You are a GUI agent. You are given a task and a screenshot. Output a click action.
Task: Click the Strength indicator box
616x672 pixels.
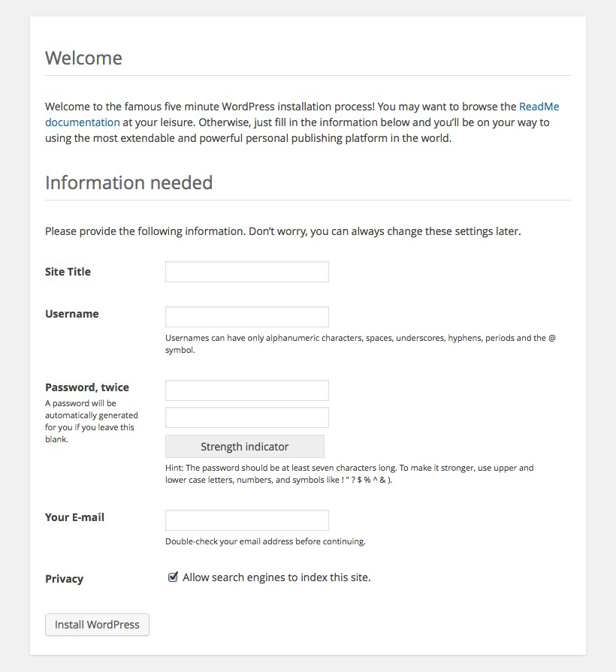(x=245, y=447)
